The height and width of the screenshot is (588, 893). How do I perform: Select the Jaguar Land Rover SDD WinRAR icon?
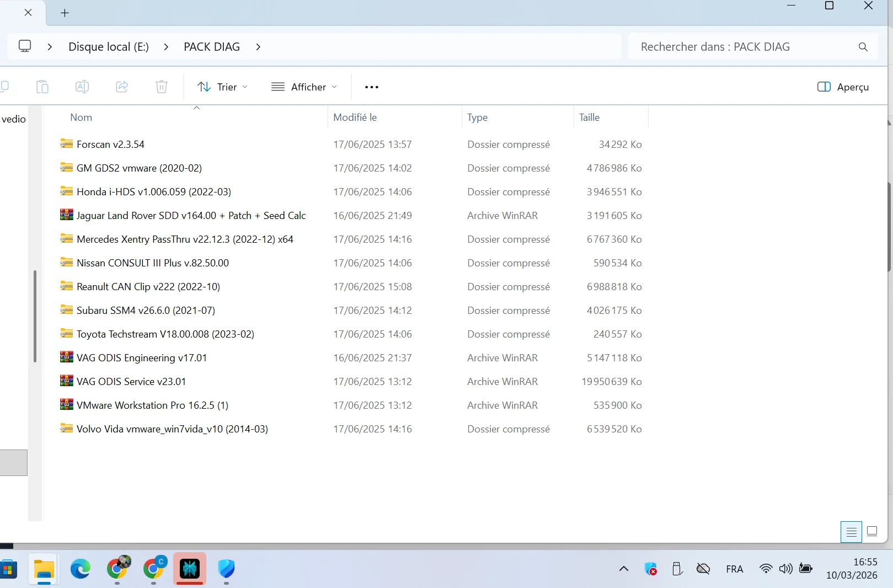tap(67, 215)
